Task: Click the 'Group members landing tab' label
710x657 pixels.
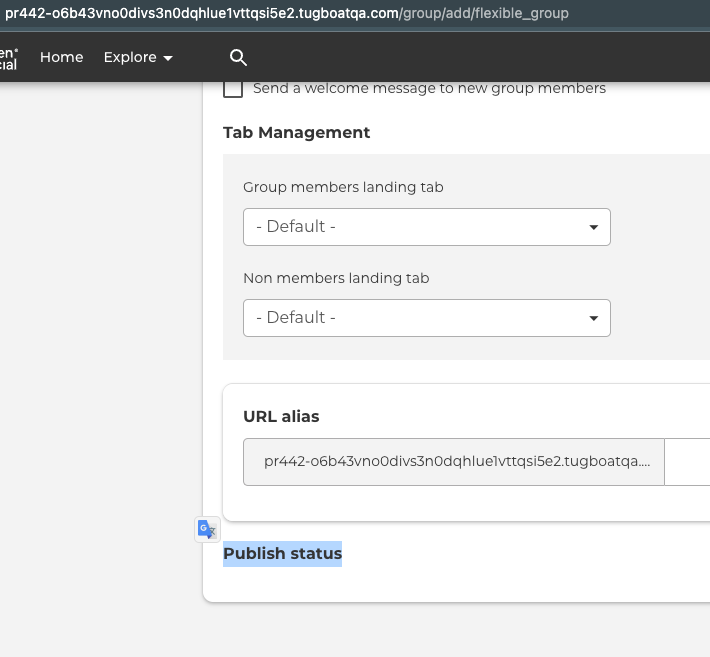Action: pyautogui.click(x=343, y=187)
